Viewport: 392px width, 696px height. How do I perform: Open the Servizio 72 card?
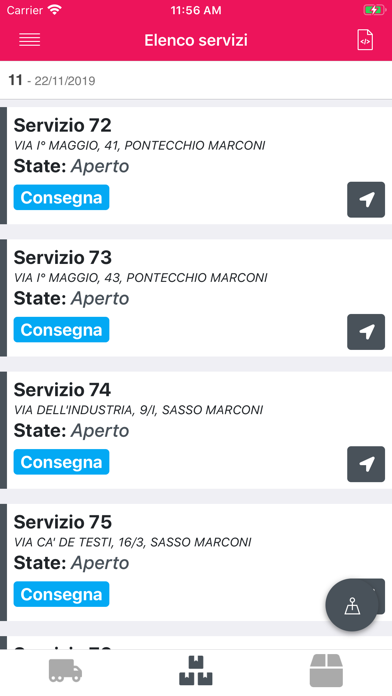click(x=196, y=166)
